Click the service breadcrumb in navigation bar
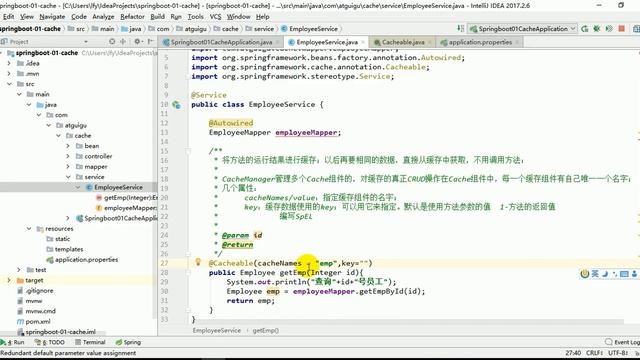Screen dimensions: 640x360 [x=260, y=29]
